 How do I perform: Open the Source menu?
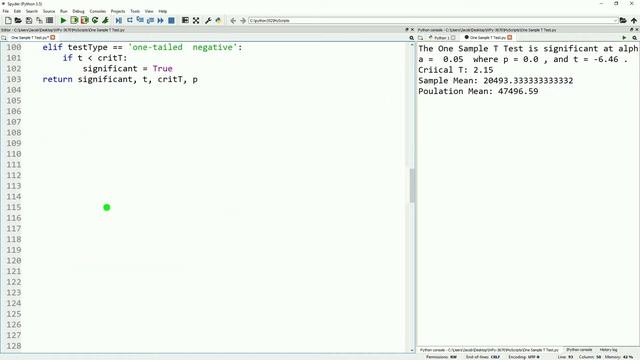49,11
